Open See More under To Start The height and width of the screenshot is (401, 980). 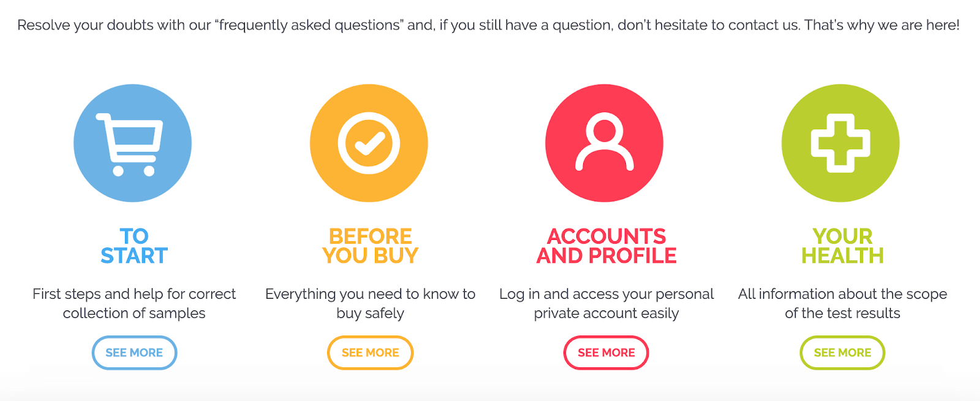pyautogui.click(x=134, y=353)
